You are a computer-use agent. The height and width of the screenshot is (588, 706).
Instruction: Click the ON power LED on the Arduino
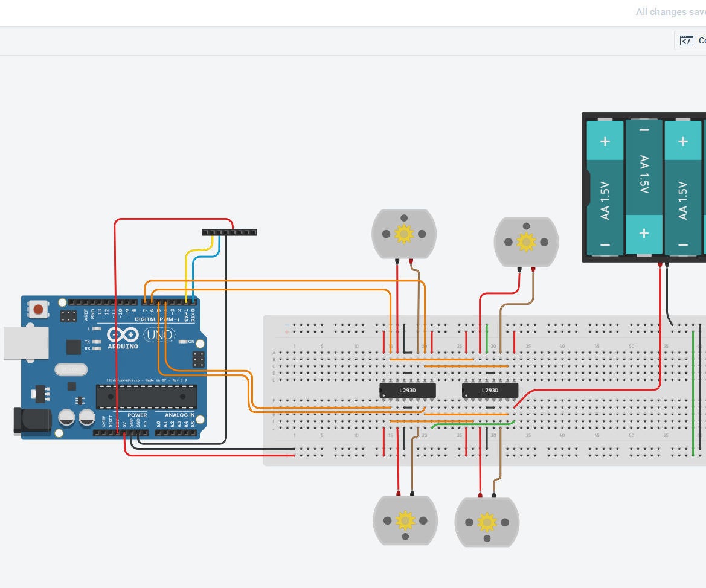click(x=183, y=342)
